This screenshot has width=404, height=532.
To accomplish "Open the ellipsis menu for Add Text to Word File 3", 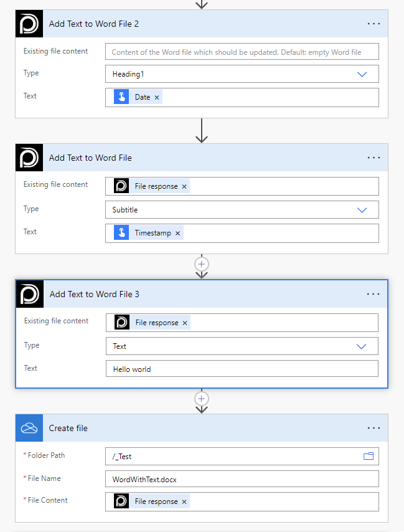I will (373, 294).
